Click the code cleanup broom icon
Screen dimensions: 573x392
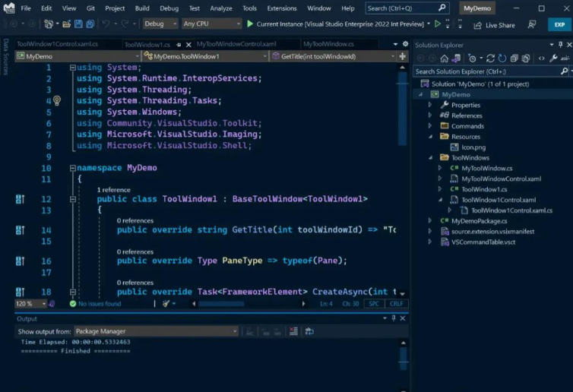click(x=166, y=304)
